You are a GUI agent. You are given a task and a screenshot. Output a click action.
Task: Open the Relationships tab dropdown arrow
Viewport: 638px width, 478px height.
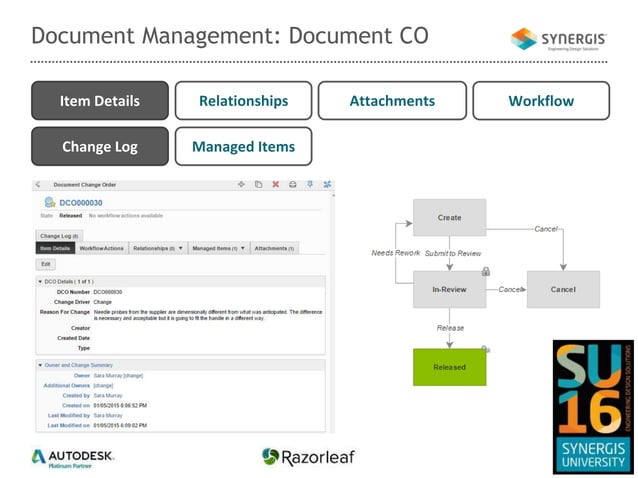(181, 248)
